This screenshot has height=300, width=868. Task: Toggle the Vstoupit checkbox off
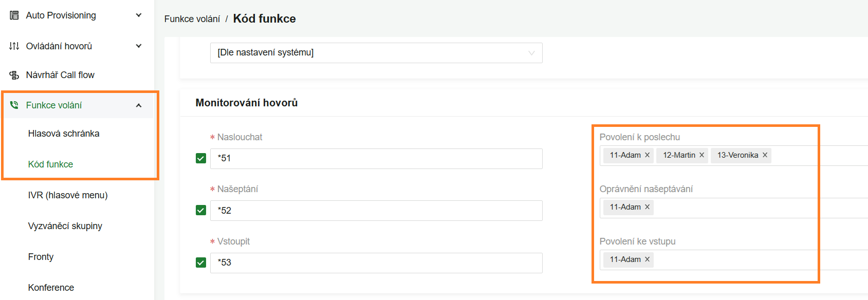tap(201, 262)
